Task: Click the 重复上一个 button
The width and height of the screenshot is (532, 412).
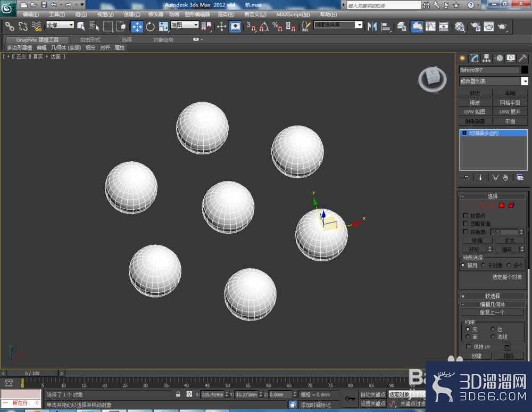Action: point(492,312)
